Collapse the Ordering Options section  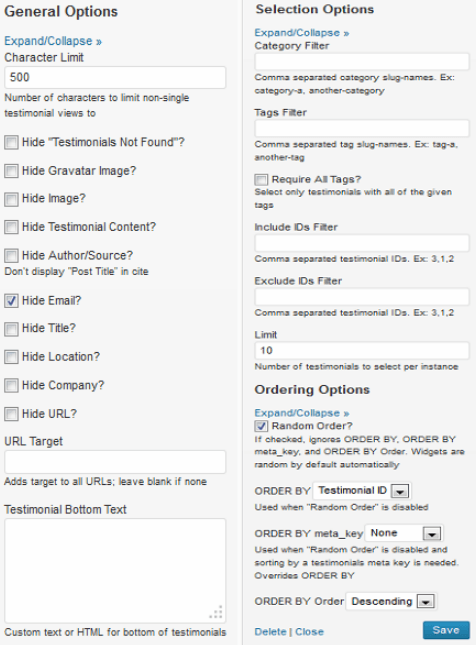tap(302, 413)
